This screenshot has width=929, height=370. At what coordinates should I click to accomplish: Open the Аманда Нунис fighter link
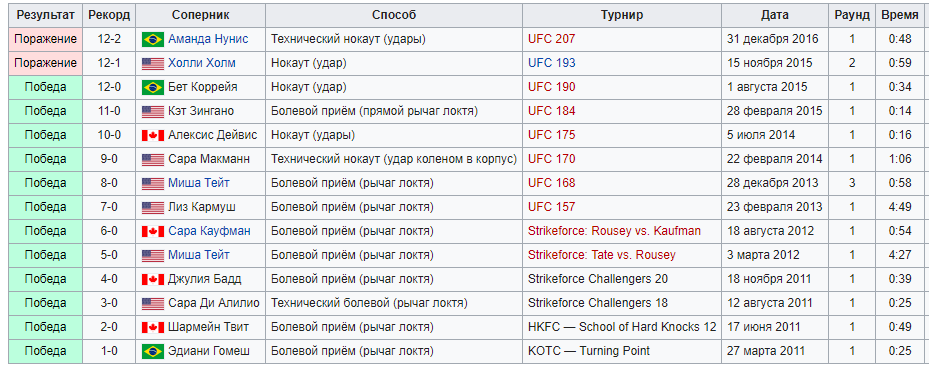208,39
